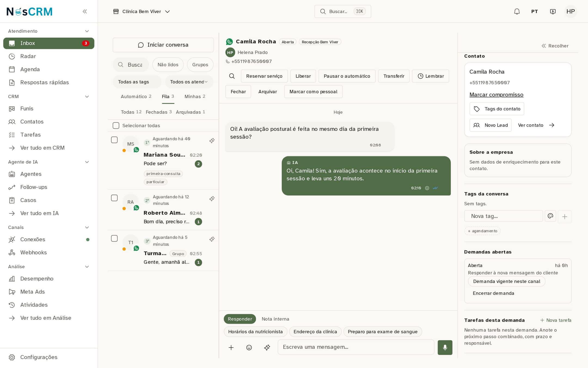Check the Selecionar todas checkbox
588x368 pixels.
[x=116, y=125]
